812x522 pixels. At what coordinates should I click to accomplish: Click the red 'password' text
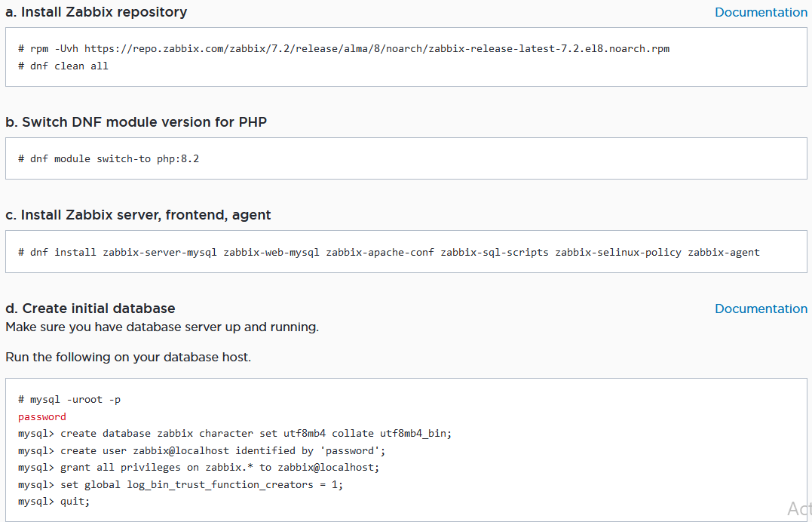point(42,416)
